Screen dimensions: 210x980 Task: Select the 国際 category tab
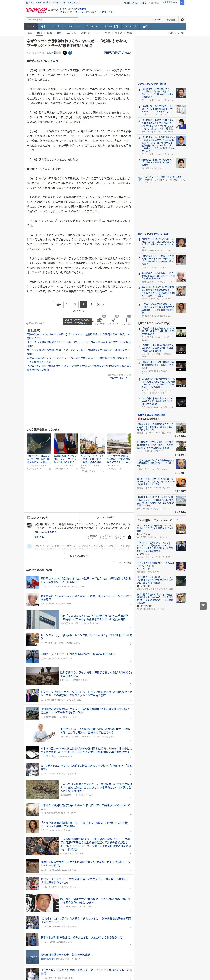click(x=49, y=33)
